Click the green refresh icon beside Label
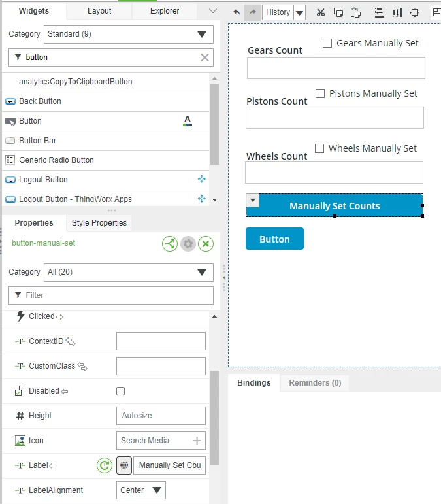 (x=105, y=465)
